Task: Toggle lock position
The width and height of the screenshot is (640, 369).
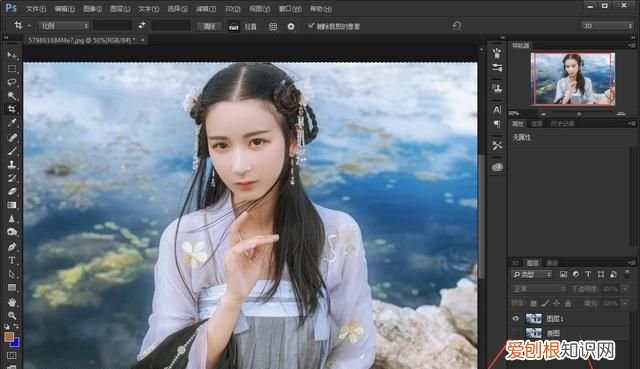Action: [x=556, y=304]
